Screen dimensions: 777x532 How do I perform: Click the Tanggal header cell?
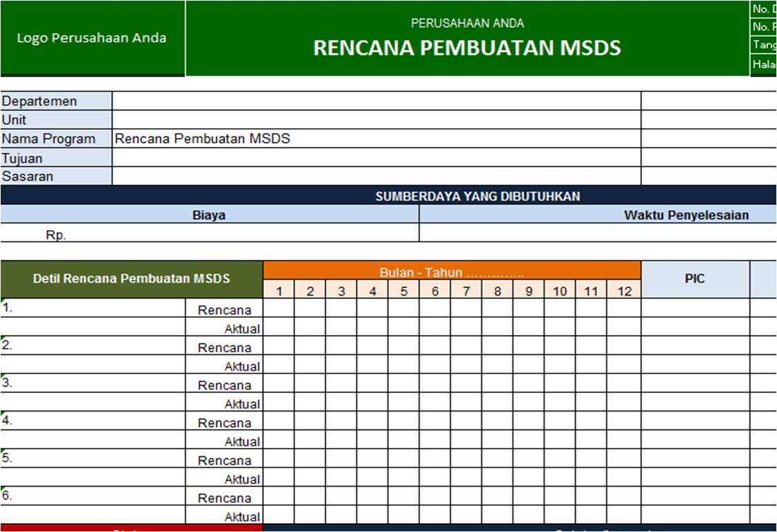pyautogui.click(x=764, y=46)
